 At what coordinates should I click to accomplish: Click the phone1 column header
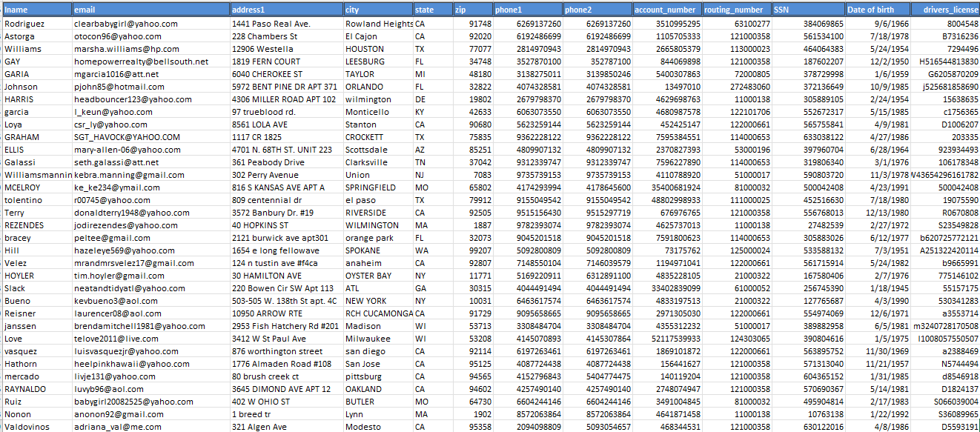click(528, 10)
